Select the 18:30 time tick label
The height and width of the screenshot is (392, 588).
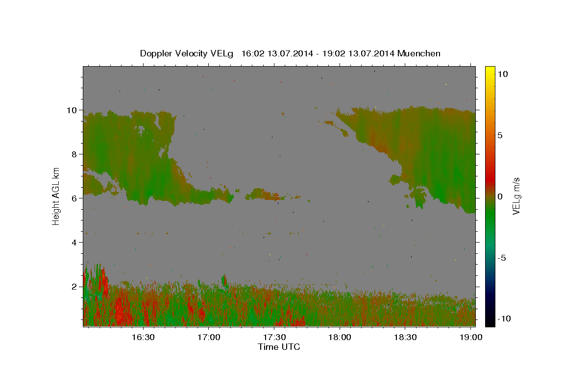point(405,338)
